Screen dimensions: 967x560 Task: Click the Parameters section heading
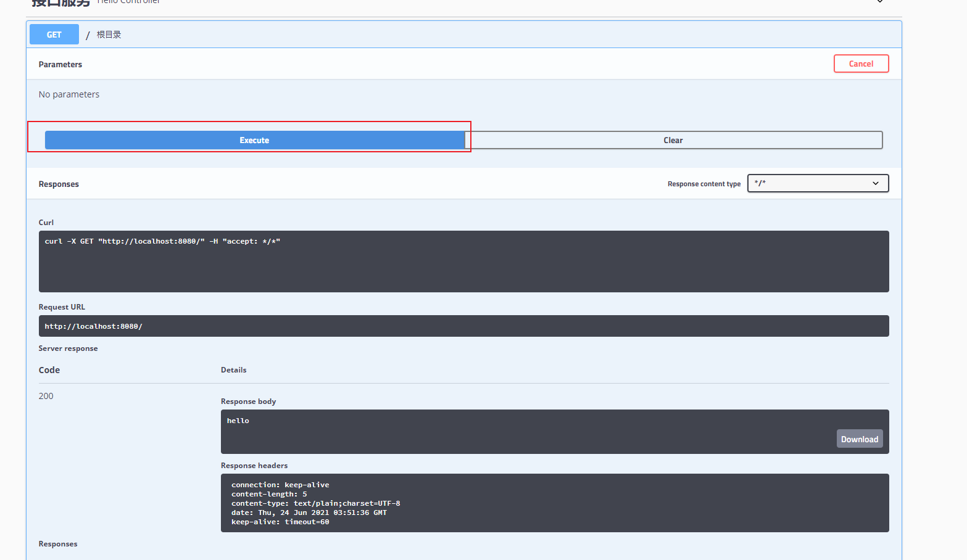coord(60,64)
